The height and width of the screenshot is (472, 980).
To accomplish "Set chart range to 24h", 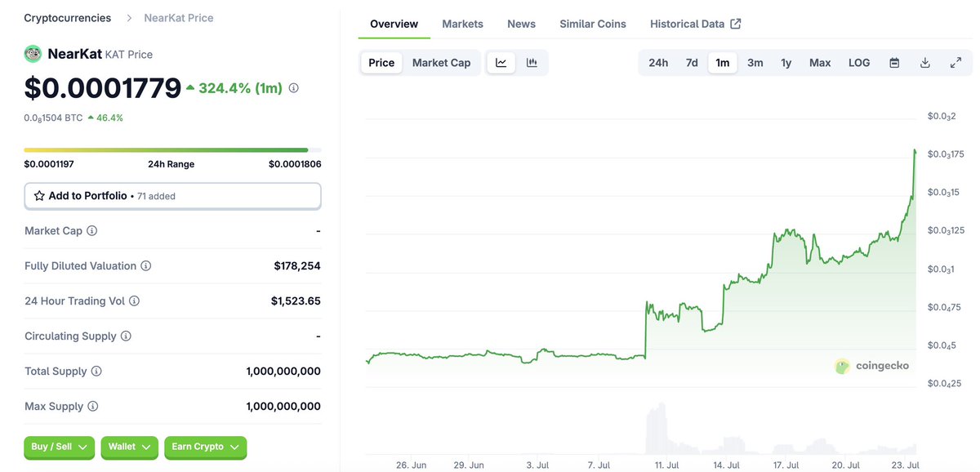I will coord(658,63).
